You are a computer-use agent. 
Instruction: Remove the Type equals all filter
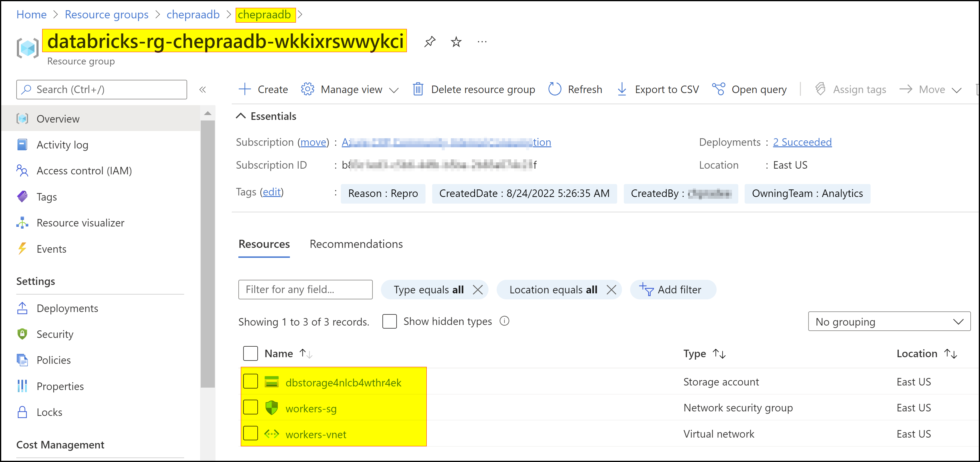[x=477, y=290]
